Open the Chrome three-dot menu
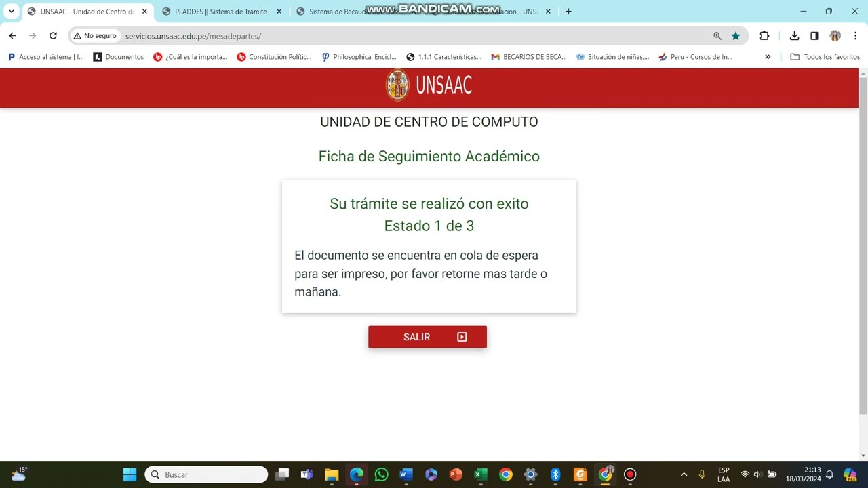The width and height of the screenshot is (868, 488). pyautogui.click(x=855, y=36)
